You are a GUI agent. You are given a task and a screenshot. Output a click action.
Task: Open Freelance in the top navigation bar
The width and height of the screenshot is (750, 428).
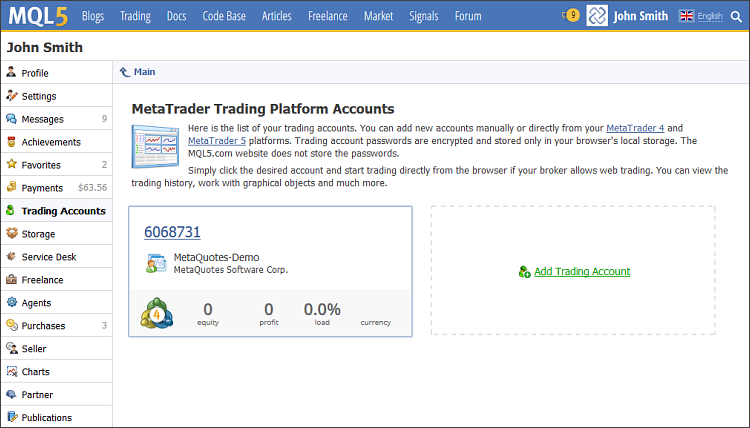click(x=328, y=16)
